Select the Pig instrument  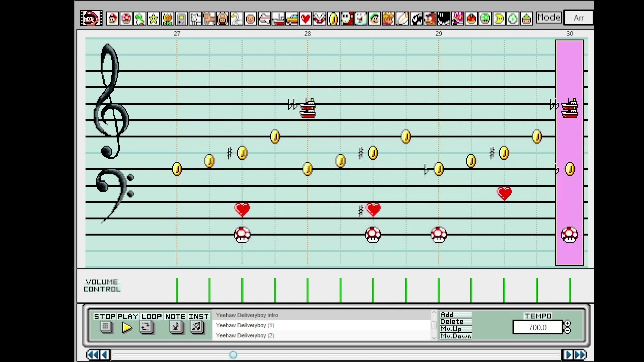[223, 19]
